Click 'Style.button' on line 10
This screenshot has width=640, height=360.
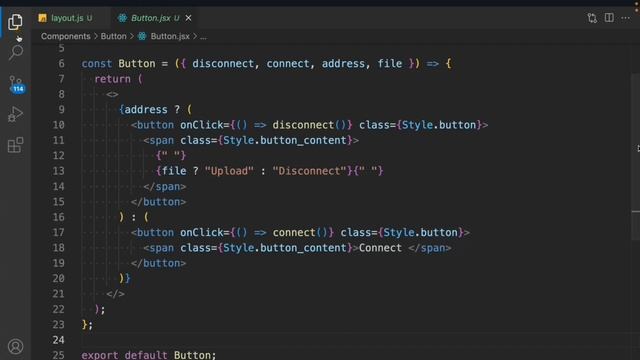click(439, 125)
